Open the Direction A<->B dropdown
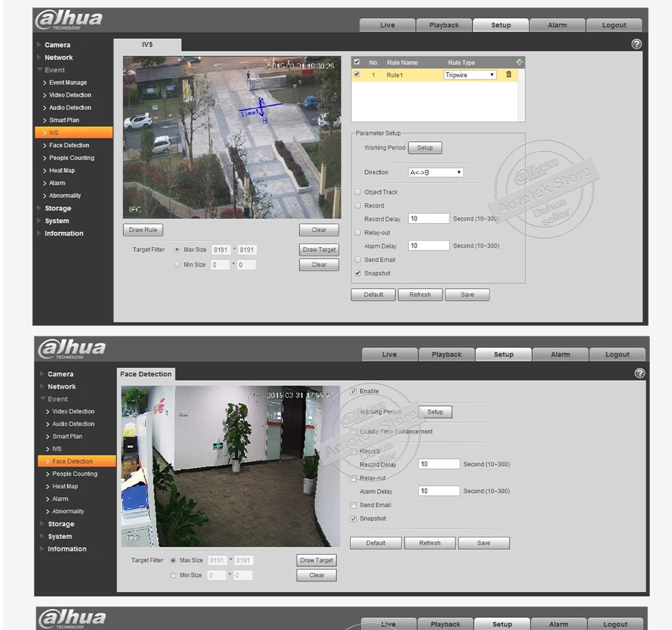 [x=435, y=172]
